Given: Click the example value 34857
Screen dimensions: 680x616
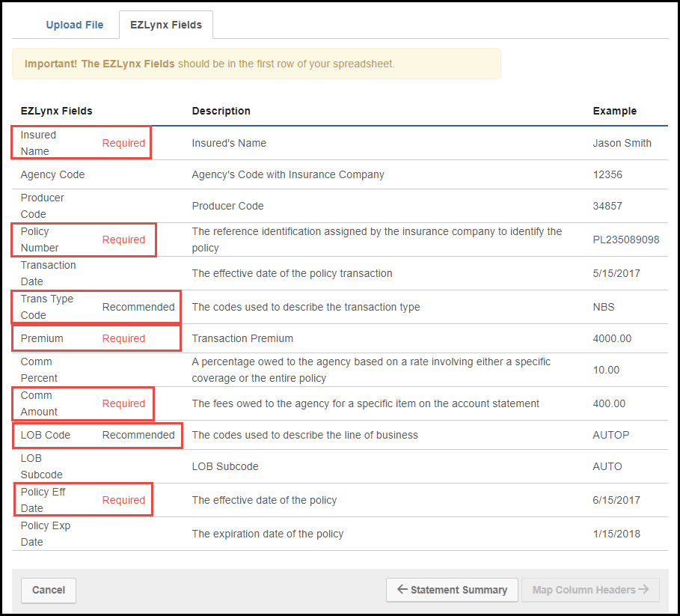Looking at the screenshot, I should coord(607,206).
